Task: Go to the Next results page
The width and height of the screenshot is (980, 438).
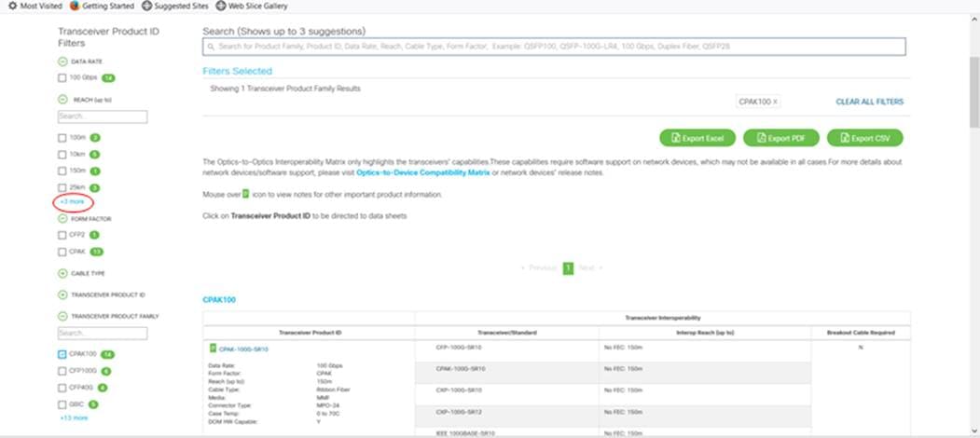Action: (590, 268)
